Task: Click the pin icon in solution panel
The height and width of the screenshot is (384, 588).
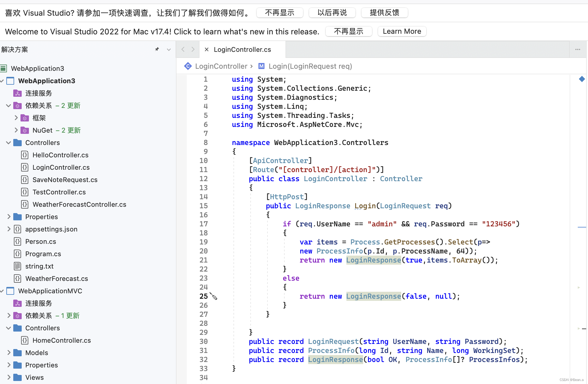Action: click(157, 49)
